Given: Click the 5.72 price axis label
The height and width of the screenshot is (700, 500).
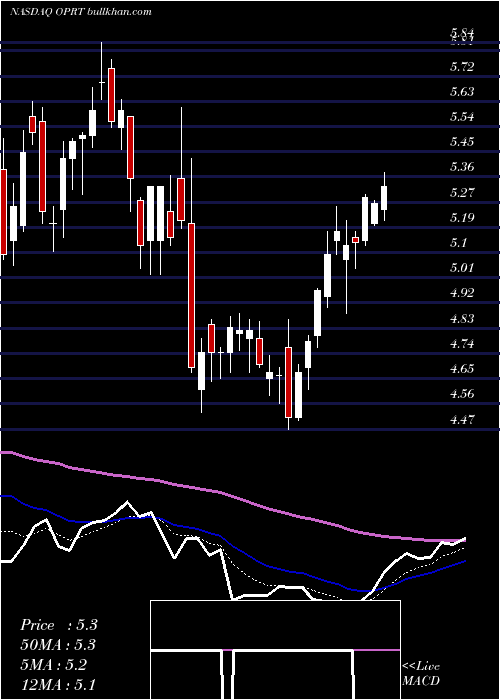Looking at the screenshot, I should click(462, 67).
